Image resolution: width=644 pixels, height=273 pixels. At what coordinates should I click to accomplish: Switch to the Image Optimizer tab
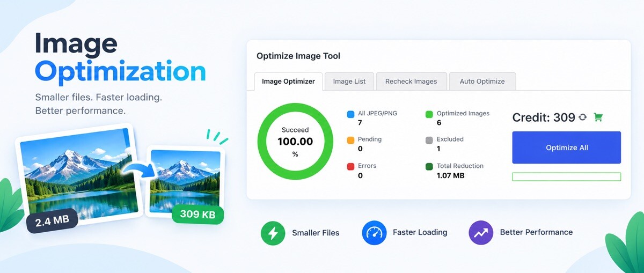coord(288,81)
